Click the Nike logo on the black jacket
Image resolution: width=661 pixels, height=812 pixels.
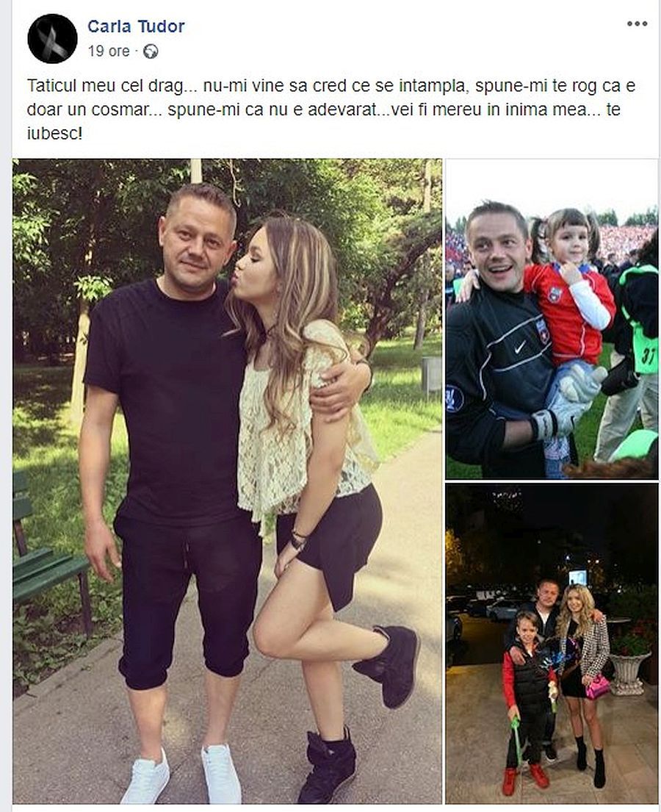point(520,346)
